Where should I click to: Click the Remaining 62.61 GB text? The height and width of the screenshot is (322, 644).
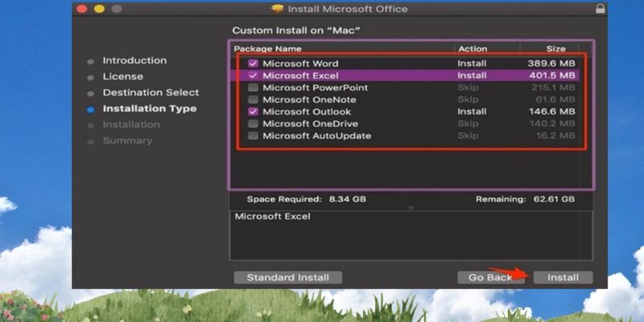pos(525,200)
